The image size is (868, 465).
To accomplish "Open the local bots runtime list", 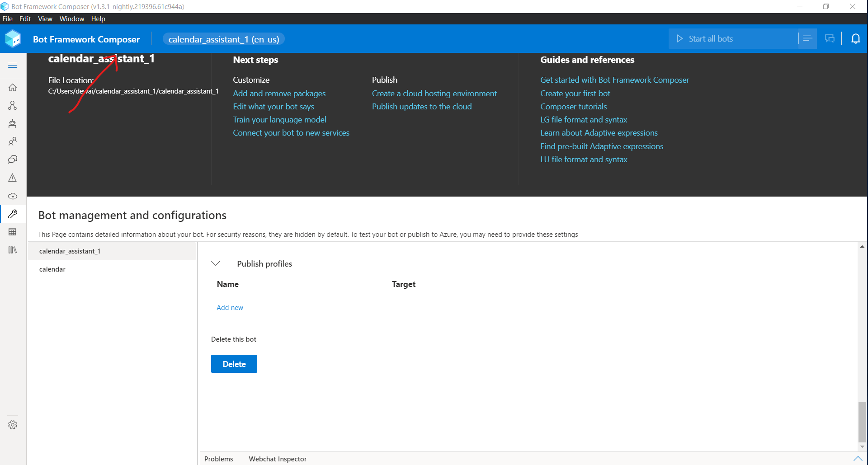I will coord(808,38).
